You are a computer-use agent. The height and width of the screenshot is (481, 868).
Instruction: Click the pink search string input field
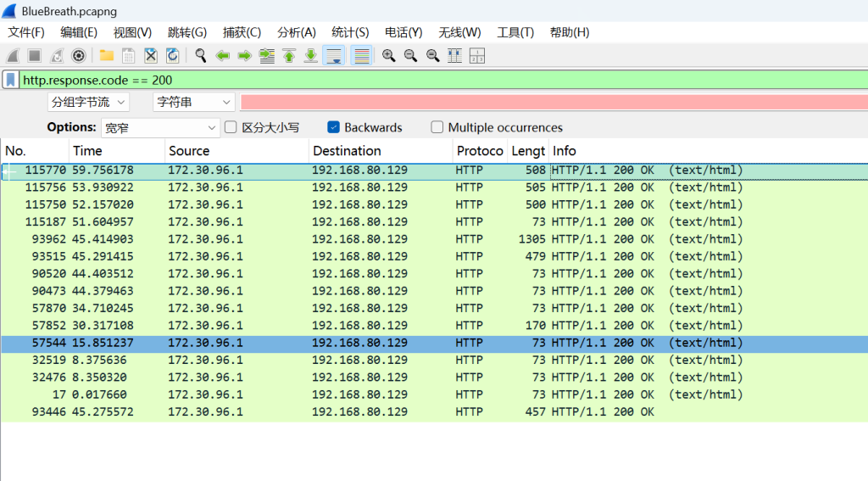point(553,102)
